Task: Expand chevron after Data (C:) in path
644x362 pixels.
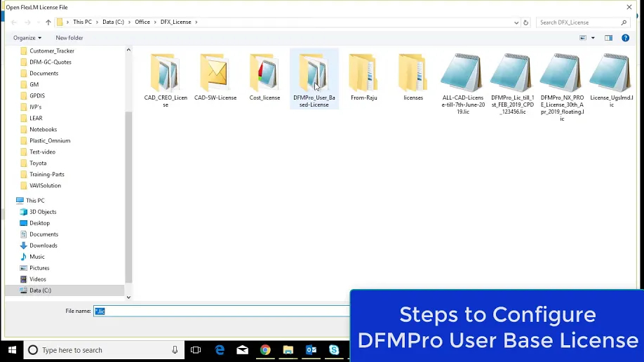Action: point(129,22)
